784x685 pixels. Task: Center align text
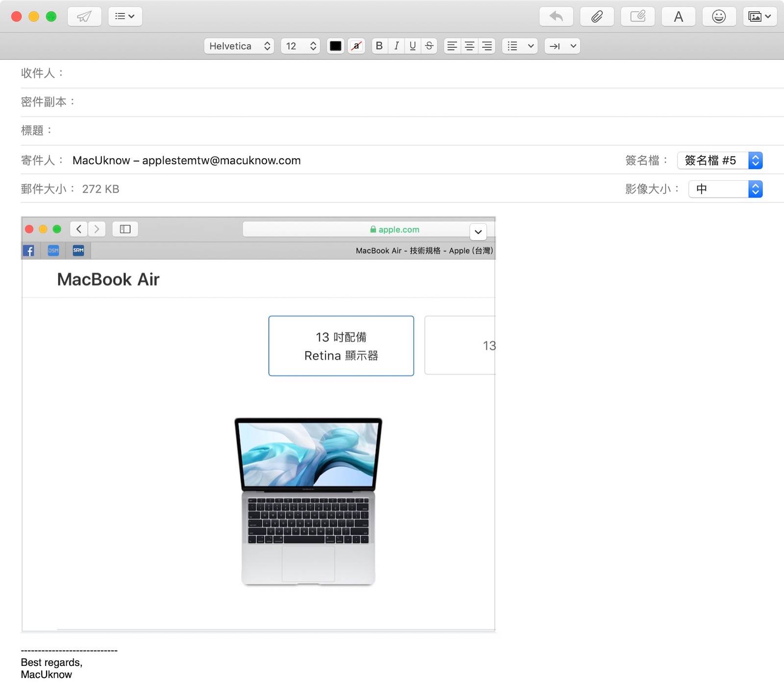pos(469,46)
